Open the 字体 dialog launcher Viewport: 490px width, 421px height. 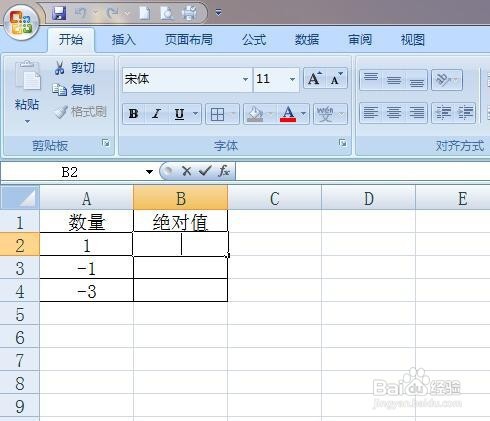click(x=342, y=143)
